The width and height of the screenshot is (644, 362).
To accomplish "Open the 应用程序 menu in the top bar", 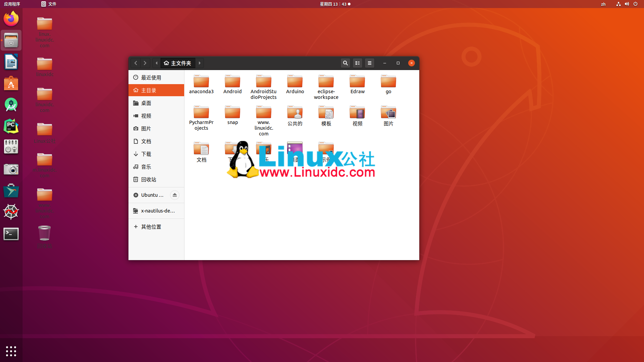I will click(12, 4).
